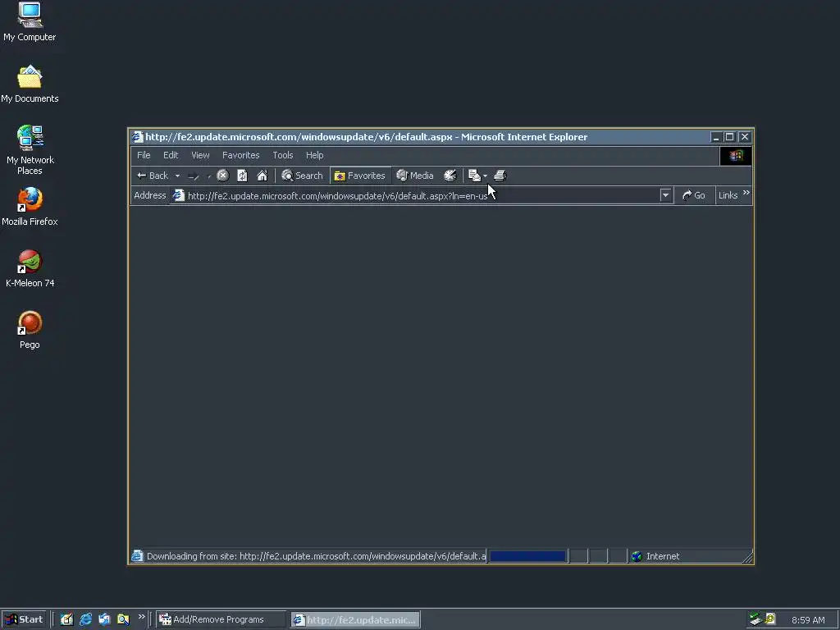Viewport: 840px width, 630px height.
Task: Click the 'Internet' security zone text
Action: pyautogui.click(x=663, y=556)
